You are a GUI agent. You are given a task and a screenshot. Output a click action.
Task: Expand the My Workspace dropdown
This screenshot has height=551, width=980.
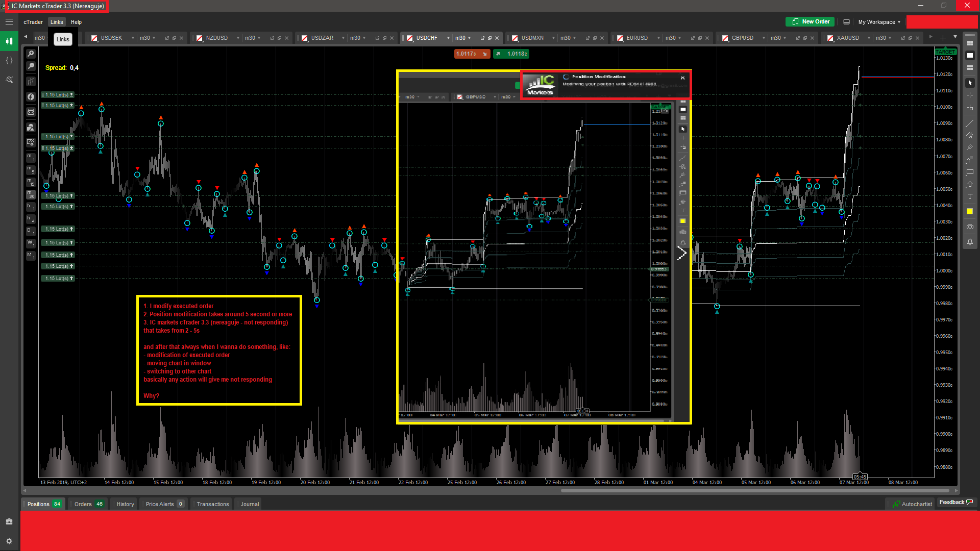(x=879, y=22)
